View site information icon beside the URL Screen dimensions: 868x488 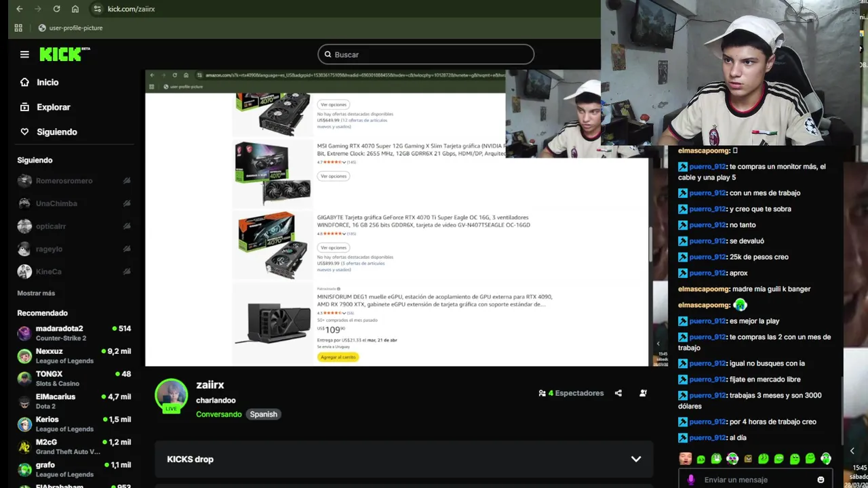pyautogui.click(x=97, y=9)
